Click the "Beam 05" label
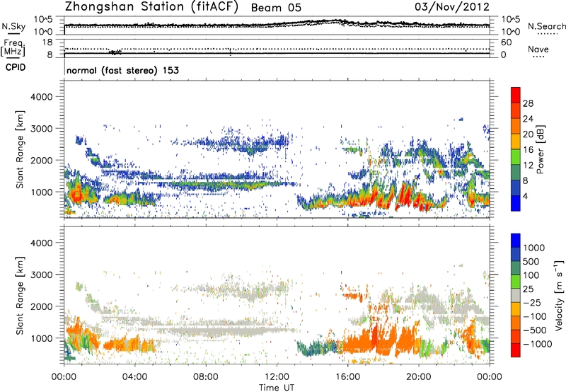 [x=276, y=8]
